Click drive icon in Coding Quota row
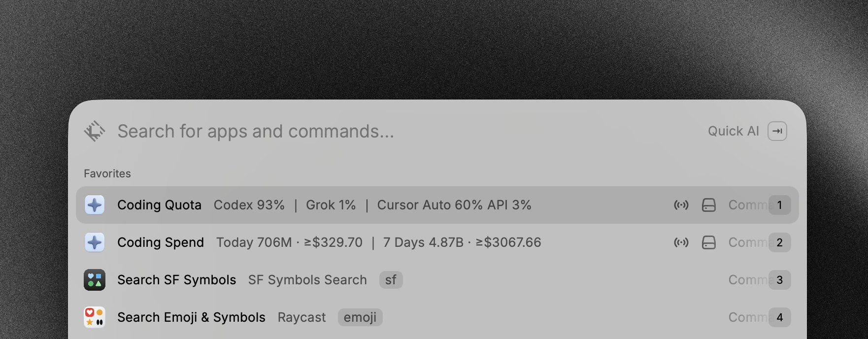The height and width of the screenshot is (339, 868). pyautogui.click(x=709, y=205)
